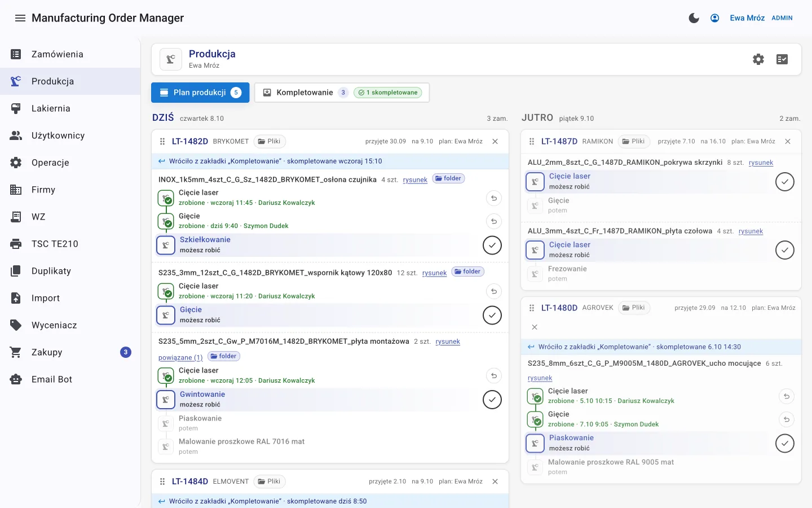Open Email Bot sidebar item
Image resolution: width=812 pixels, height=508 pixels.
[x=70, y=379]
